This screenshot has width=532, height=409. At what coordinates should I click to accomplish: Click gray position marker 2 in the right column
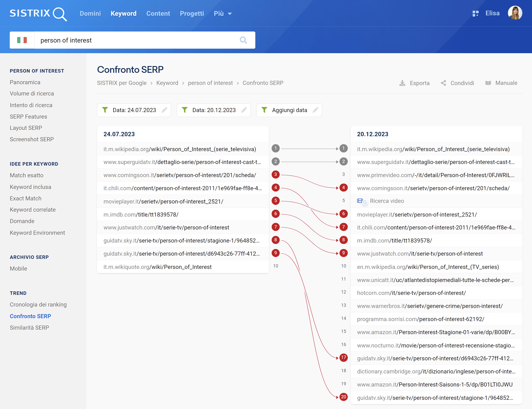(x=344, y=161)
